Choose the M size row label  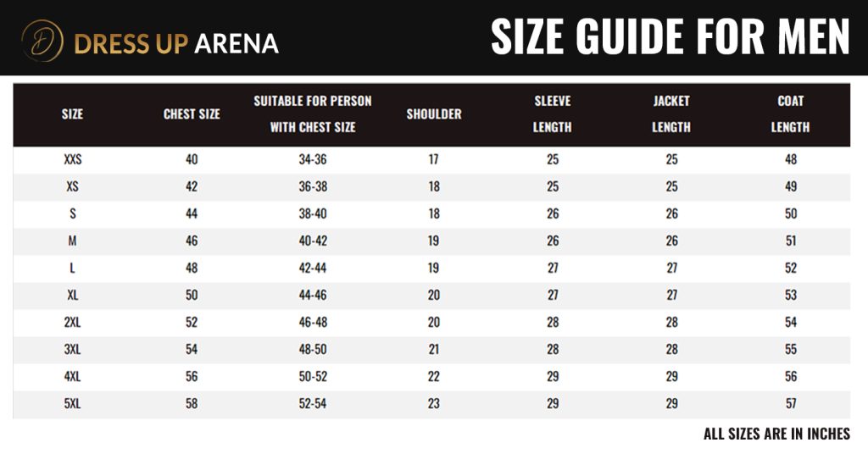(x=72, y=241)
